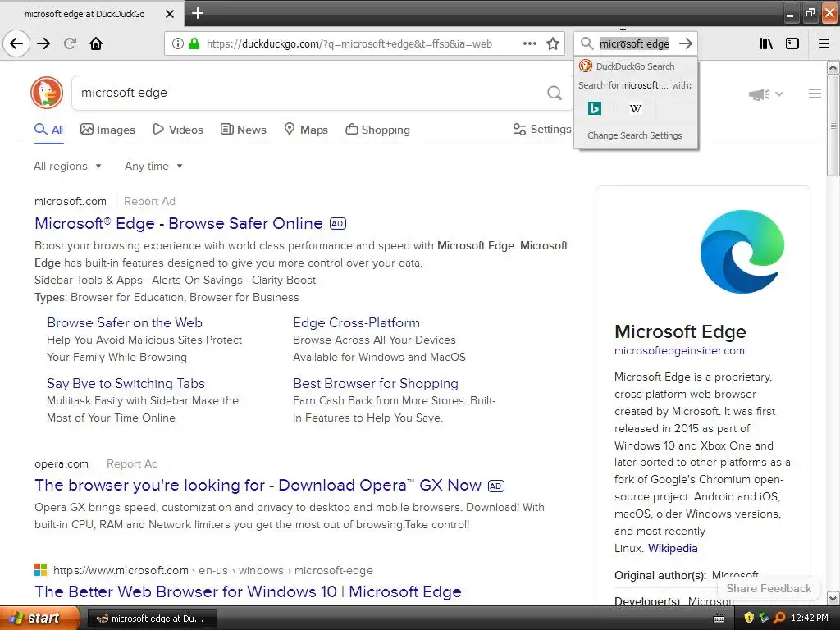
Task: Click the vertical scrollbar down arrow
Action: click(x=833, y=598)
